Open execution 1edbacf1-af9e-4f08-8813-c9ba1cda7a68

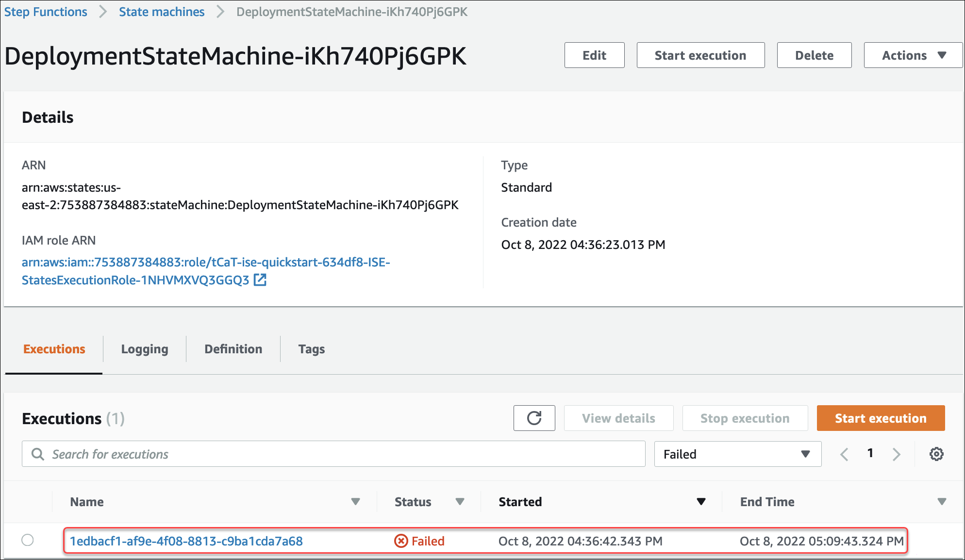(x=186, y=541)
